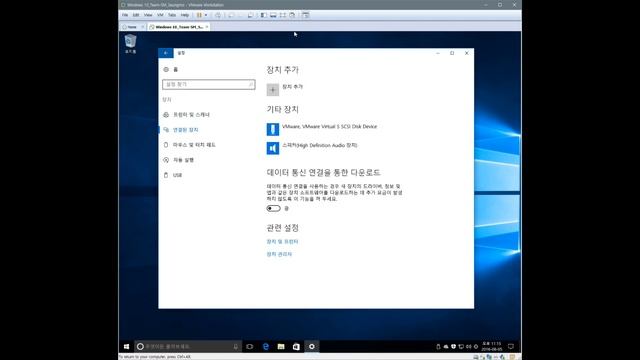The width and height of the screenshot is (640, 360).
Task: Select VMware Virtual S SCSI Disk Device
Action: click(322, 129)
